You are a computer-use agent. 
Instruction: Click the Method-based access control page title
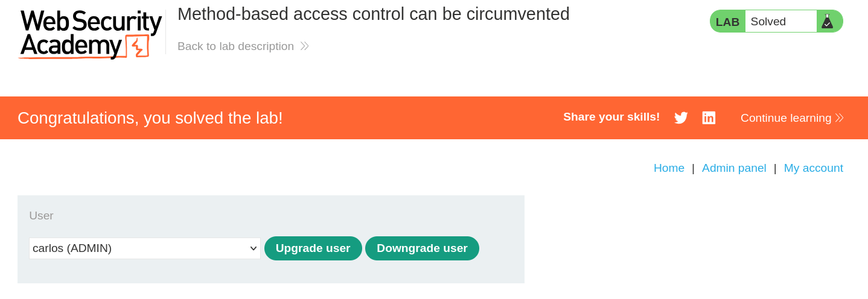[373, 14]
